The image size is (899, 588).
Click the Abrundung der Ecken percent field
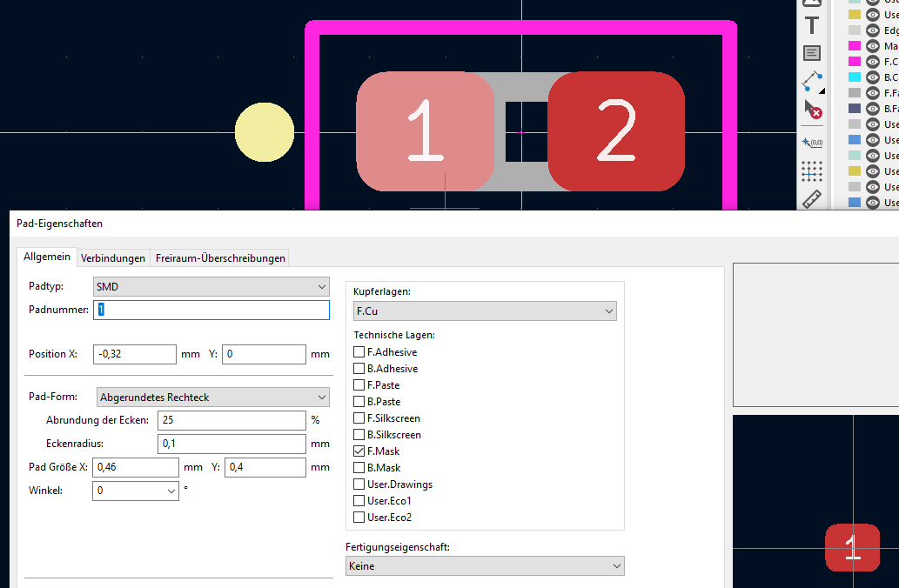231,420
